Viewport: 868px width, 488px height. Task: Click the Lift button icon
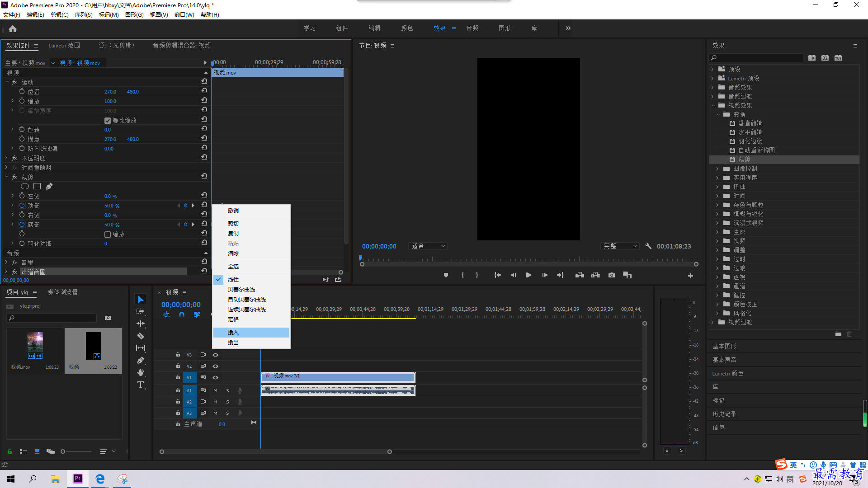580,275
